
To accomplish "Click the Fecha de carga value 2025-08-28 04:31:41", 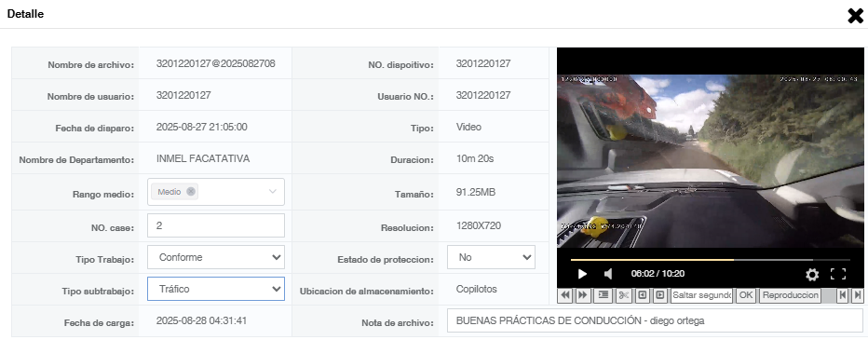I will pyautogui.click(x=201, y=320).
